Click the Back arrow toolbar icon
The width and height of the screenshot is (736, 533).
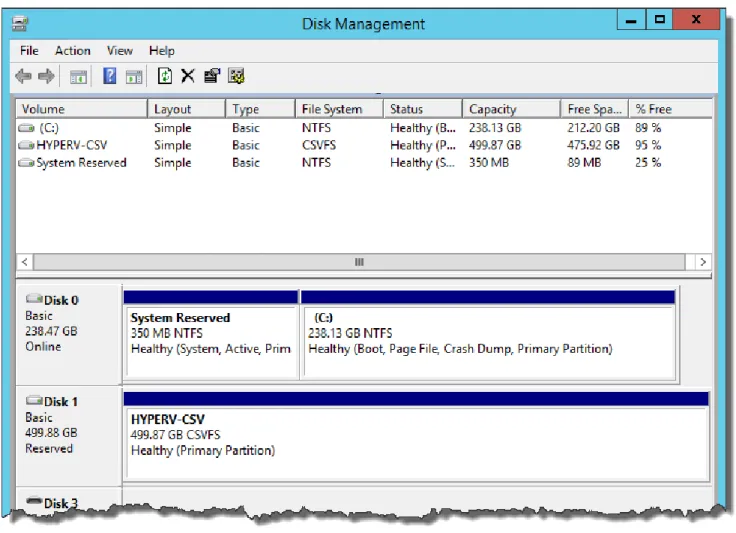click(x=23, y=76)
